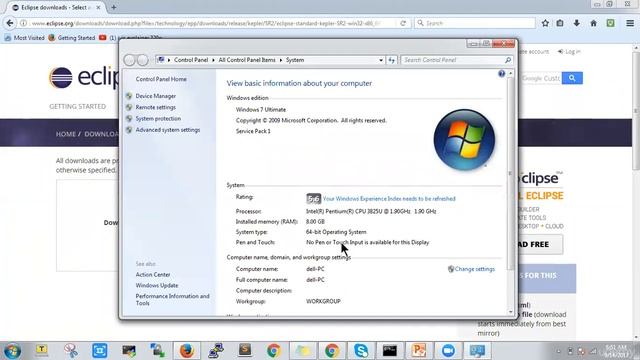Image resolution: width=640 pixels, height=360 pixels.
Task: Click the Eclipse logo
Action: (x=84, y=77)
